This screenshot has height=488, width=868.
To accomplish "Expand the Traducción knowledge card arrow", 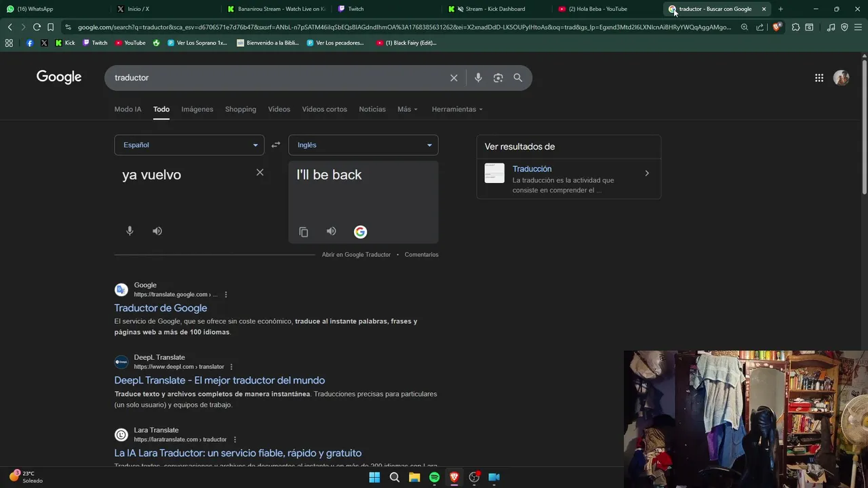I will [647, 174].
